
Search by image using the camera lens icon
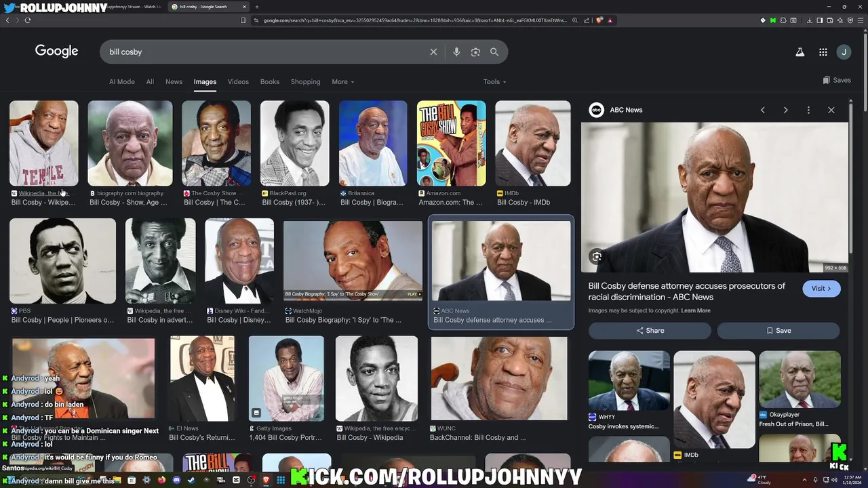[x=475, y=52]
